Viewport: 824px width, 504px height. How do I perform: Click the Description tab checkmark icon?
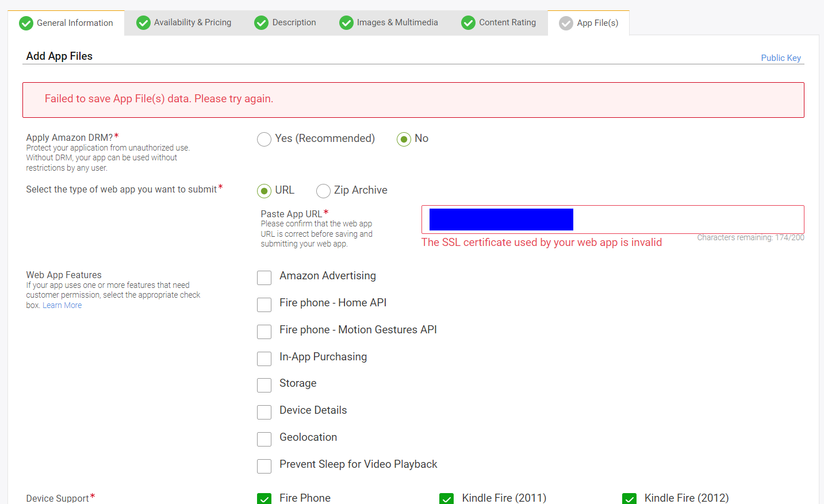click(262, 22)
